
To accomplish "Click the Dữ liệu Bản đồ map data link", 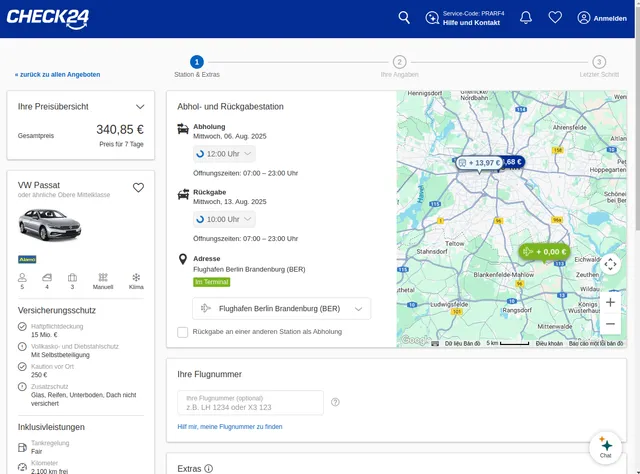I will tap(462, 343).
